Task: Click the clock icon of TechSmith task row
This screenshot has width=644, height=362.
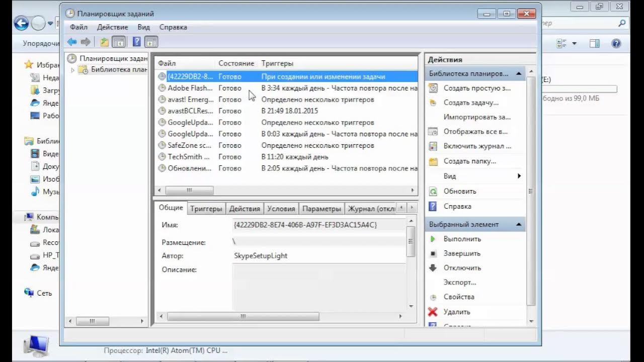Action: click(x=162, y=157)
